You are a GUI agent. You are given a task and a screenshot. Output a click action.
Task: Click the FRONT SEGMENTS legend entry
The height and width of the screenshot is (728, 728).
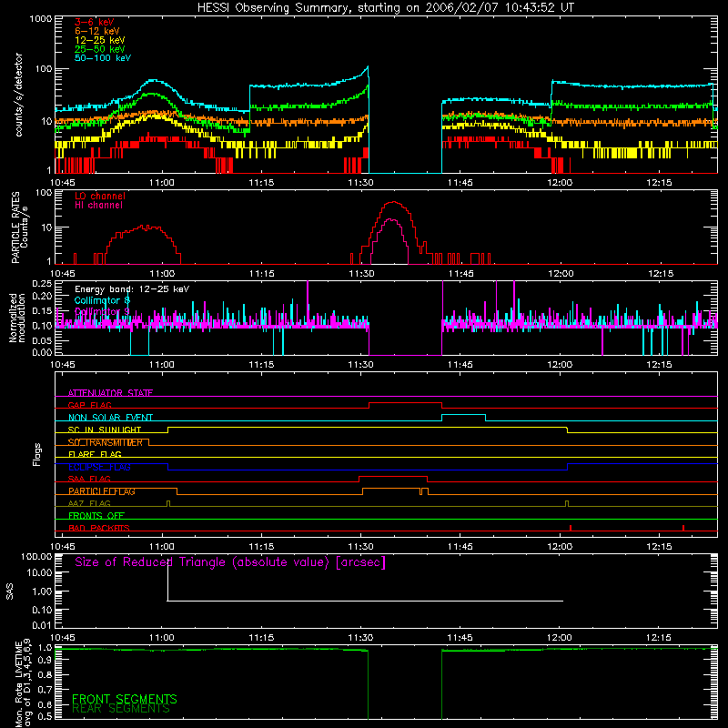coord(125,699)
